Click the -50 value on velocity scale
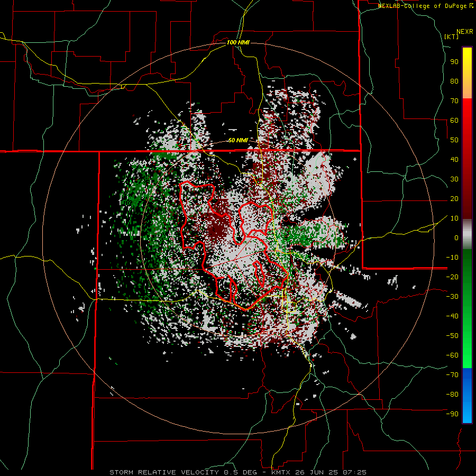 452,336
